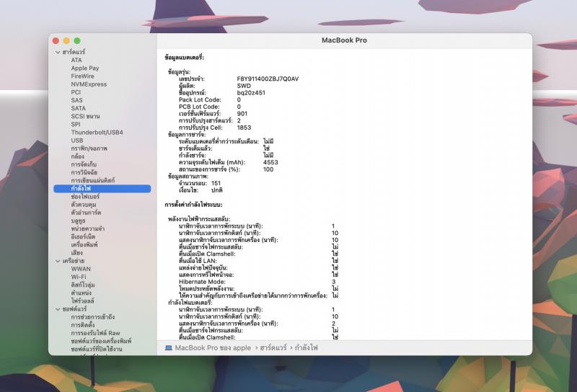Select ดิสก์โวลุ่ม in the sidebar
This screenshot has width=577, height=392.
pos(83,285)
